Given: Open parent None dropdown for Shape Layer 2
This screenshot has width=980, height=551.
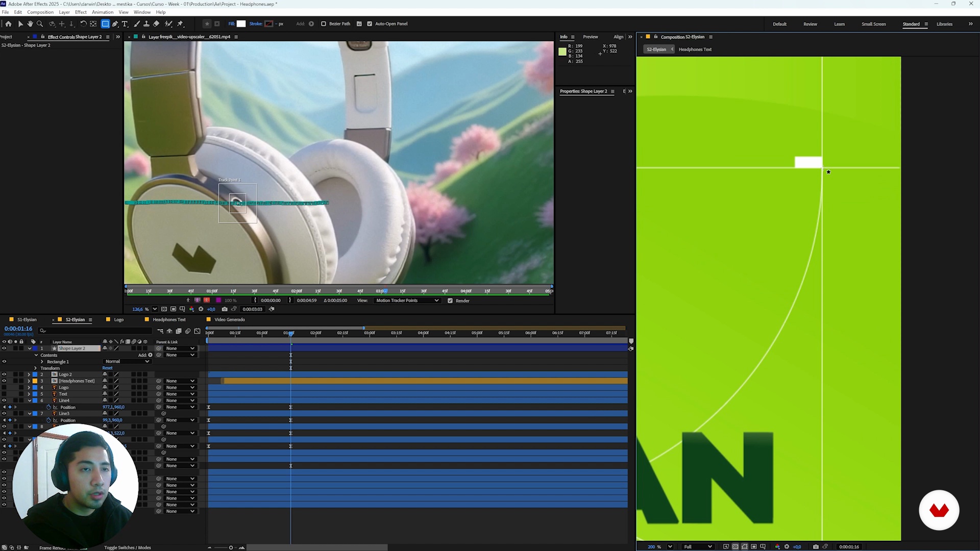Looking at the screenshot, I should pyautogui.click(x=180, y=348).
